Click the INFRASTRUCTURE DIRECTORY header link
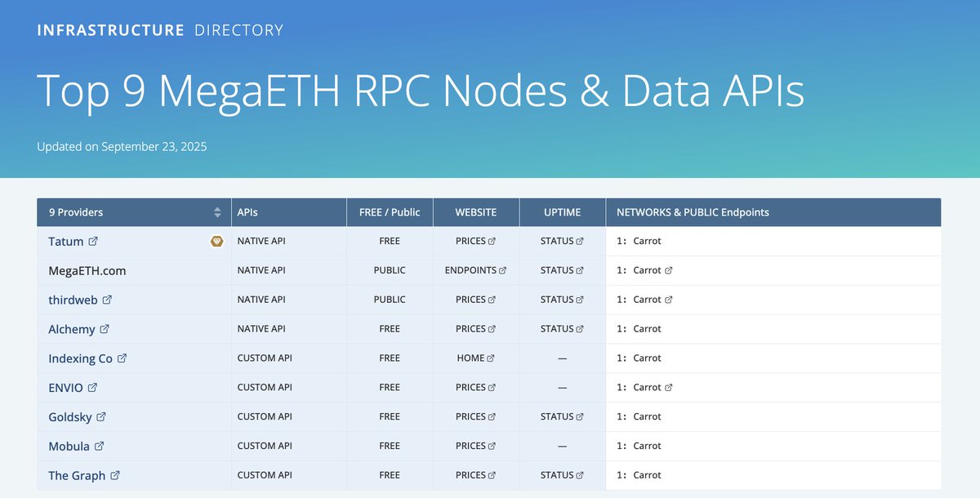This screenshot has height=498, width=980. tap(160, 30)
